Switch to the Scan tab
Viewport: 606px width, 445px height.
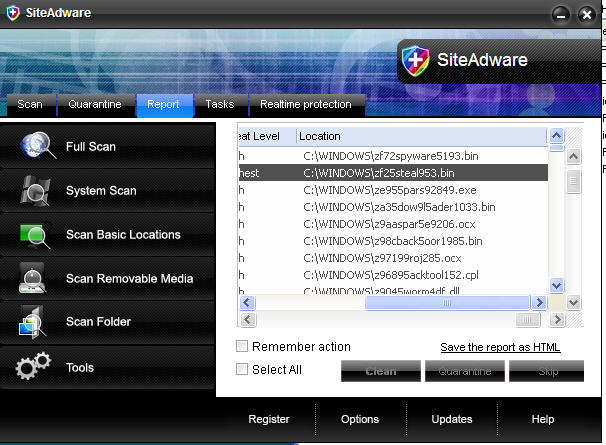point(30,104)
